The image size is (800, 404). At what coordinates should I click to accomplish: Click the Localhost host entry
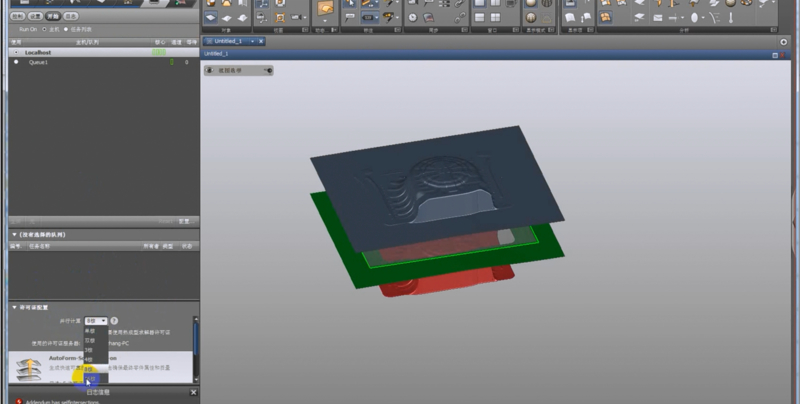tap(38, 52)
